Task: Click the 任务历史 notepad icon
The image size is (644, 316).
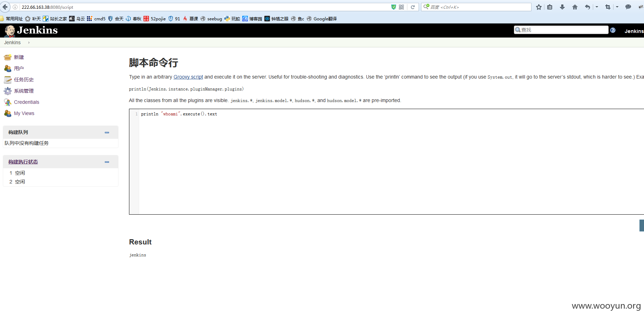Action: 8,80
